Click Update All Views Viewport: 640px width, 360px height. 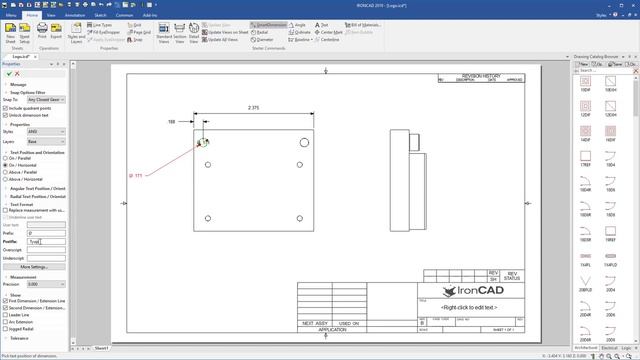tap(220, 40)
